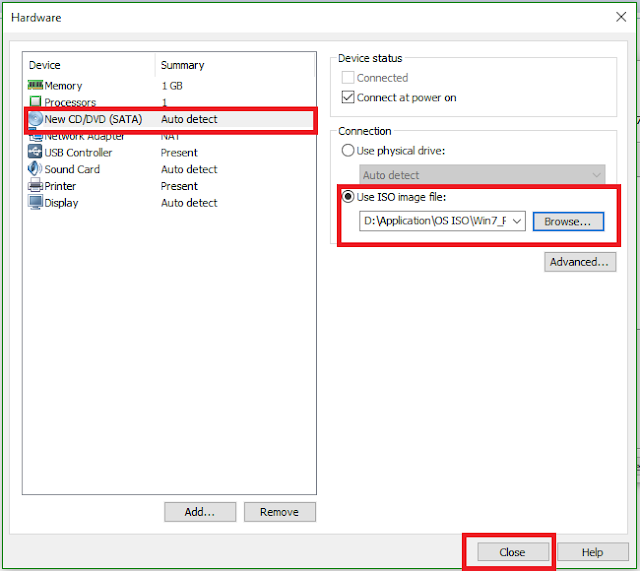This screenshot has height=571, width=640.
Task: Click the Auto detect summary for Sound Card
Action: pos(189,169)
